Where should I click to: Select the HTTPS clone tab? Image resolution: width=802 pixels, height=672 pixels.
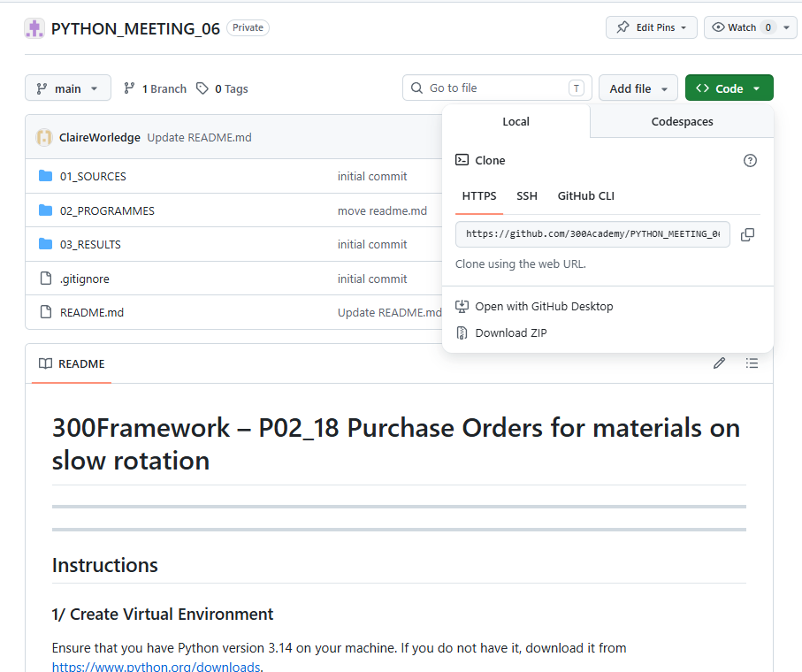pyautogui.click(x=479, y=196)
